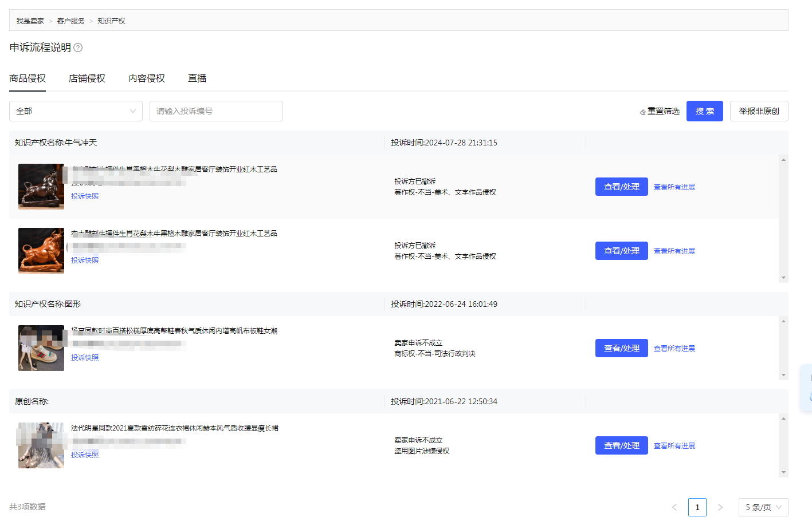Click 查看/处理 for orange bull sculpture item
The image size is (812, 529).
click(x=622, y=251)
